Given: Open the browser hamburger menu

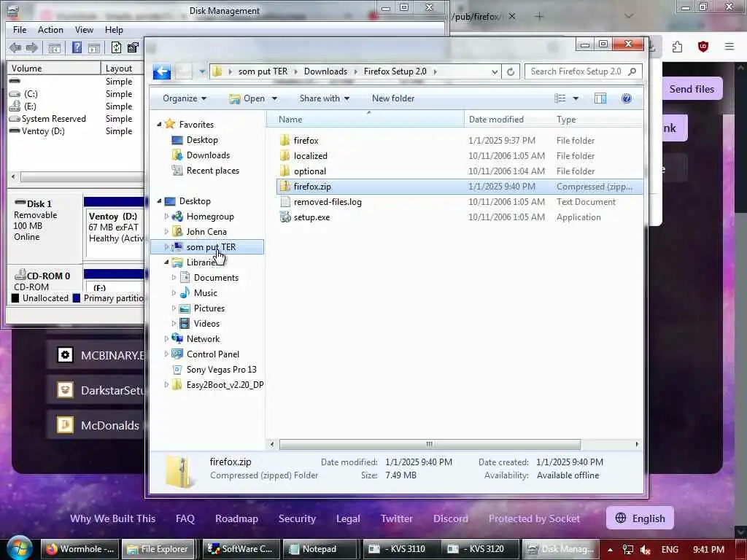Looking at the screenshot, I should (729, 47).
